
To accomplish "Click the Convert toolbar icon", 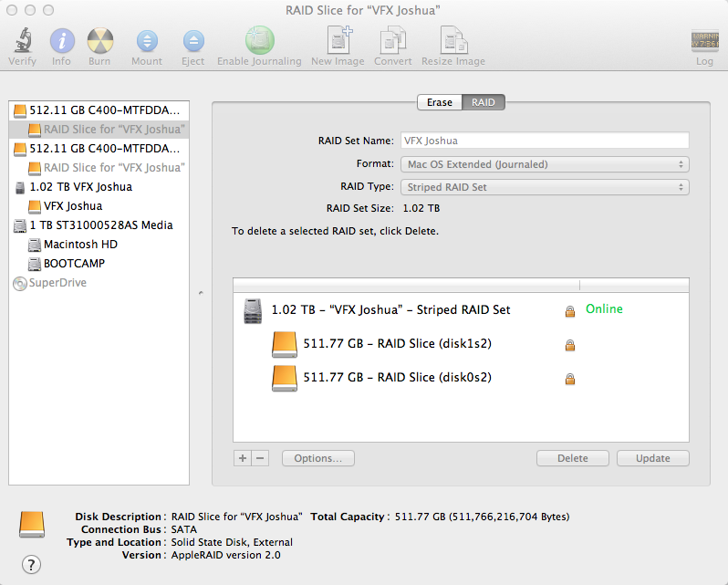I will click(393, 40).
